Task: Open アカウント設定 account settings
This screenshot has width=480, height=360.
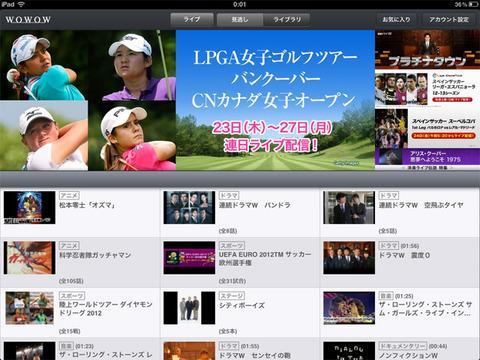Action: coord(449,19)
